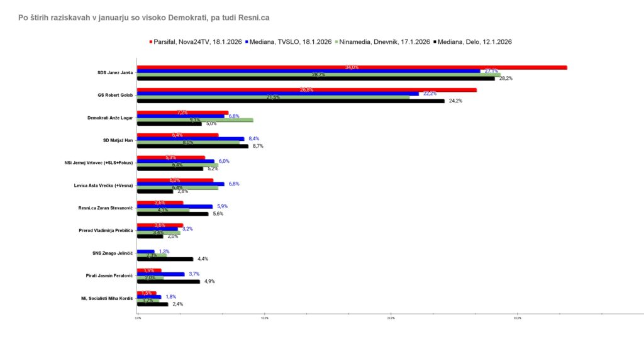Click the black 4,9% Pirati bar

coord(169,281)
